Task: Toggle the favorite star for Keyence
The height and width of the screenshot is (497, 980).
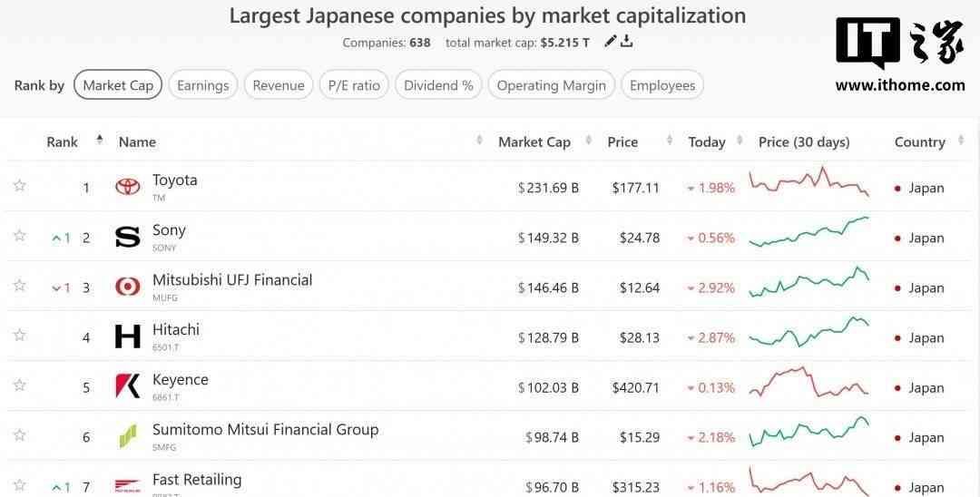Action: pyautogui.click(x=20, y=385)
